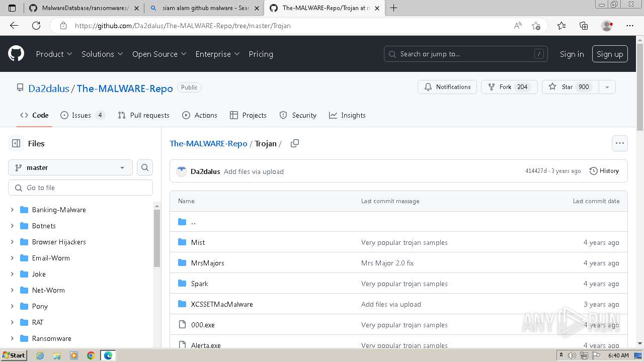Screen dimensions: 644x362
Task: Open the Insights tab
Action: point(347,115)
